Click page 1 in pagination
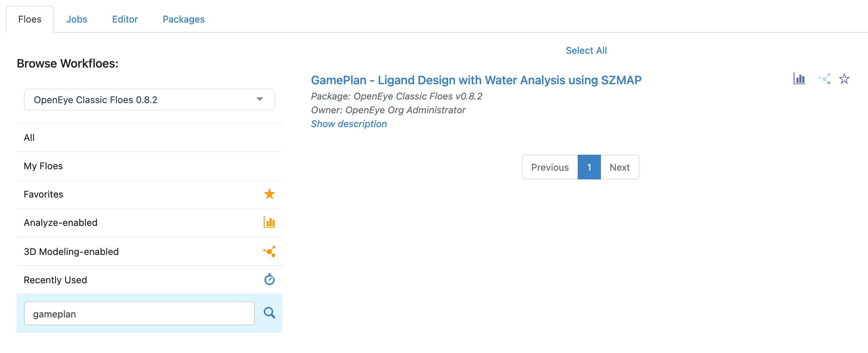This screenshot has height=353, width=868. pyautogui.click(x=589, y=167)
